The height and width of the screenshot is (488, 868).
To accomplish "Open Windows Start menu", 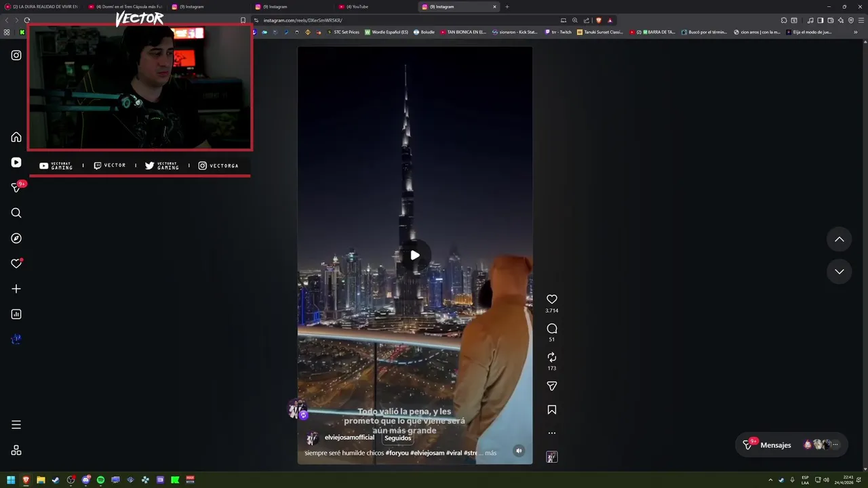I will (11, 480).
